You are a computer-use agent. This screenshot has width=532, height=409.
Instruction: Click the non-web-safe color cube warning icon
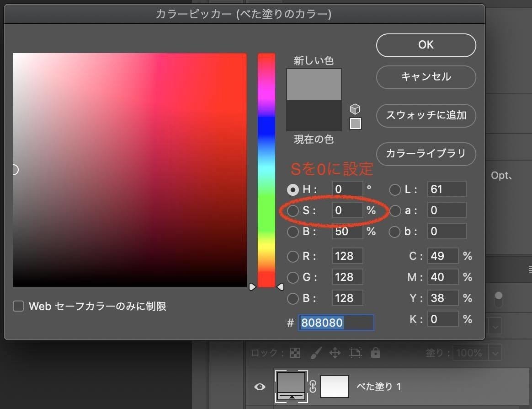pyautogui.click(x=355, y=109)
